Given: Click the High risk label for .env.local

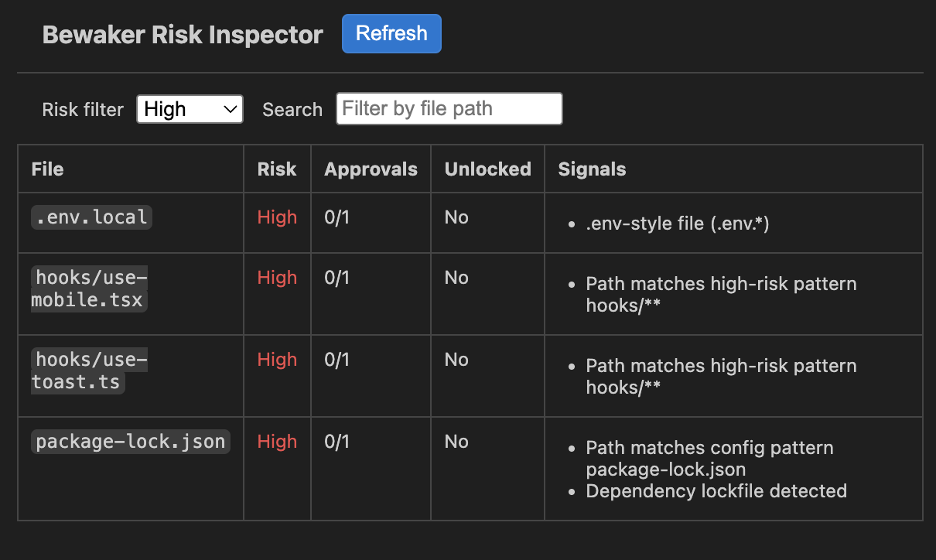Looking at the screenshot, I should 277,217.
